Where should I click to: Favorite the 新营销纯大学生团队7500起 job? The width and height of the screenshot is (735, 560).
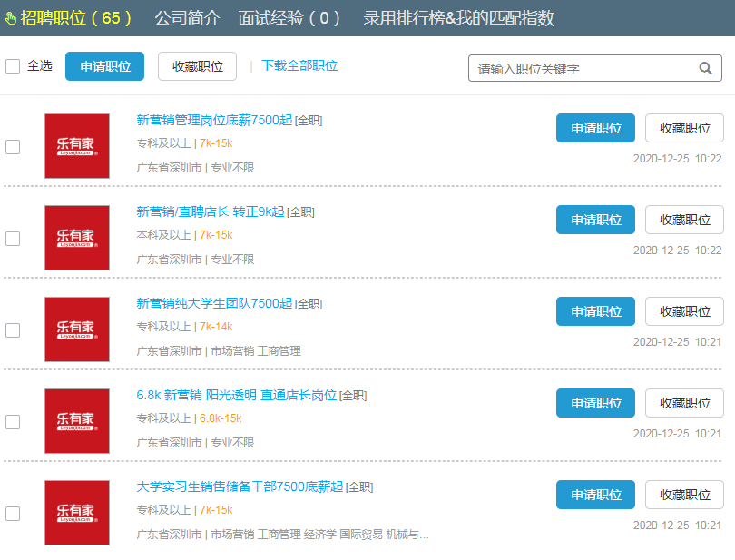click(684, 311)
